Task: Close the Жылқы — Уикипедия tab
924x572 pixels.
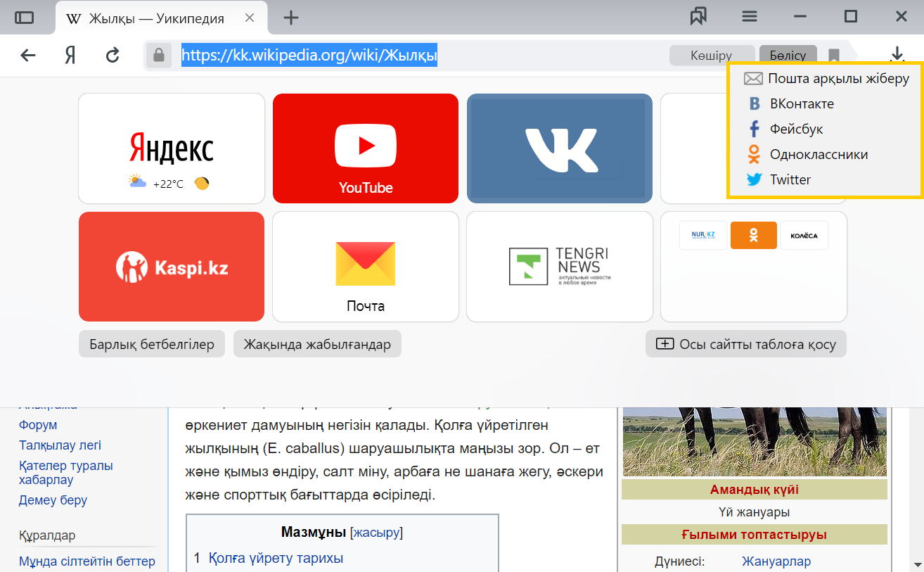Action: [249, 18]
